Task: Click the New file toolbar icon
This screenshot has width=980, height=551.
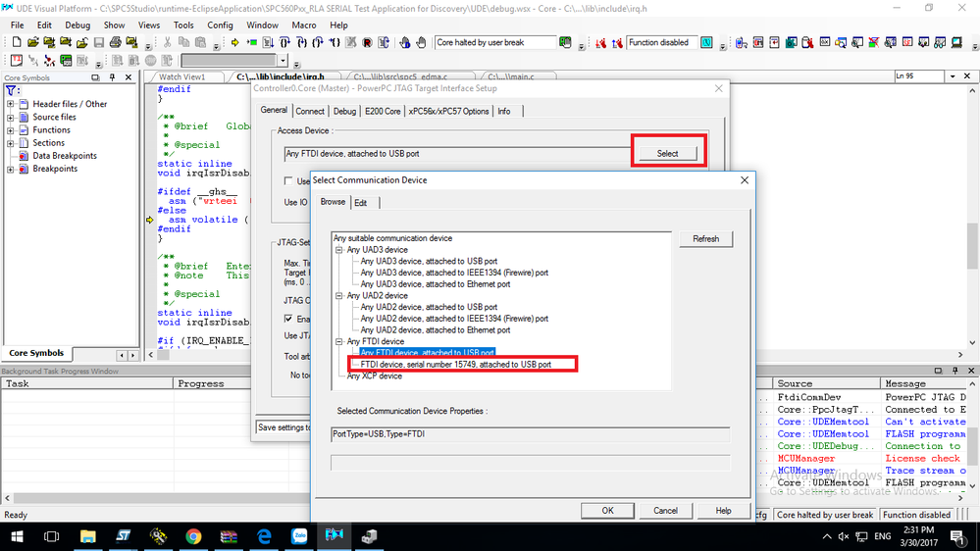Action: (17, 42)
